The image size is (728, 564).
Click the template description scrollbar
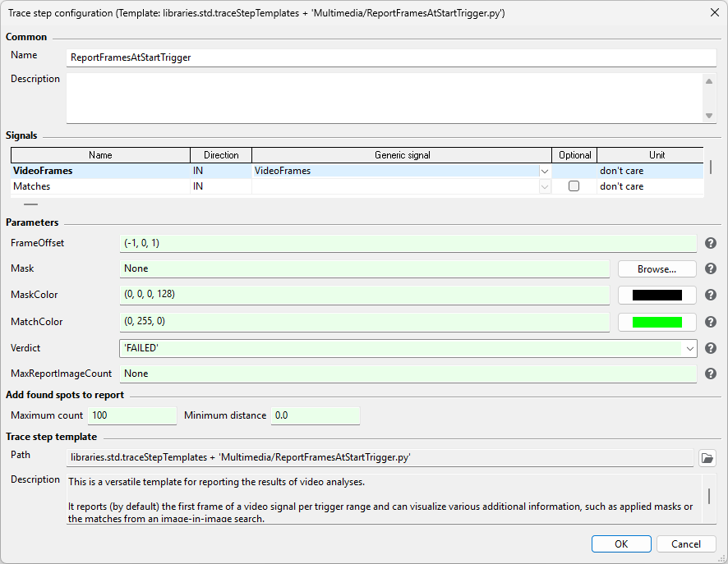(x=709, y=495)
